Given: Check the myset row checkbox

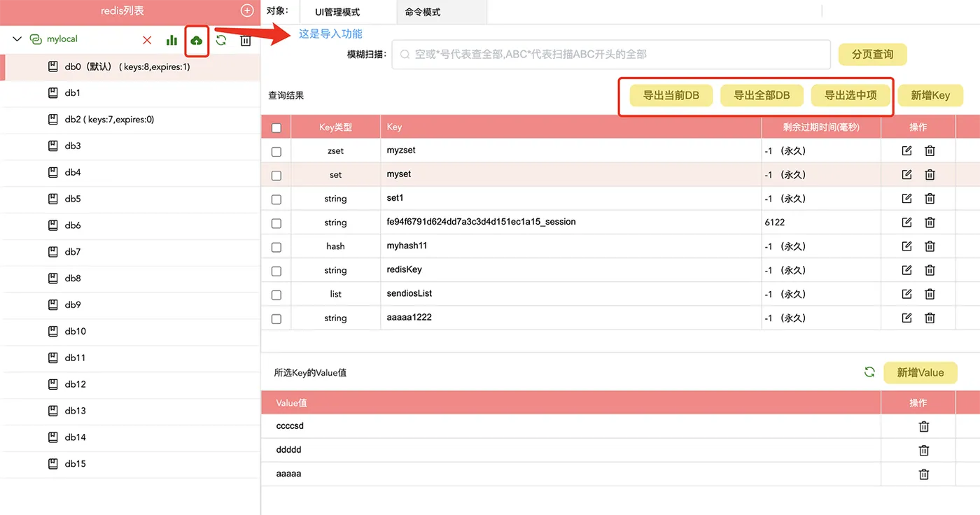Looking at the screenshot, I should pos(276,175).
